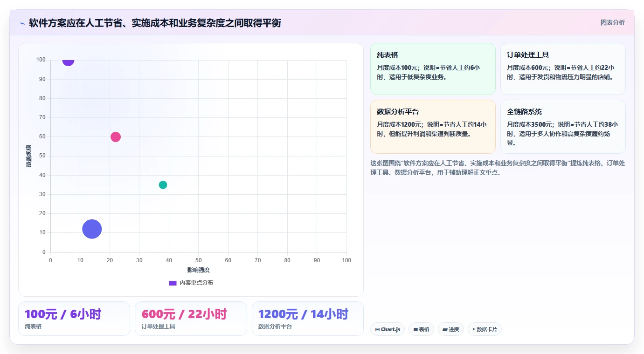Click the Chart.js tag

coord(388,329)
